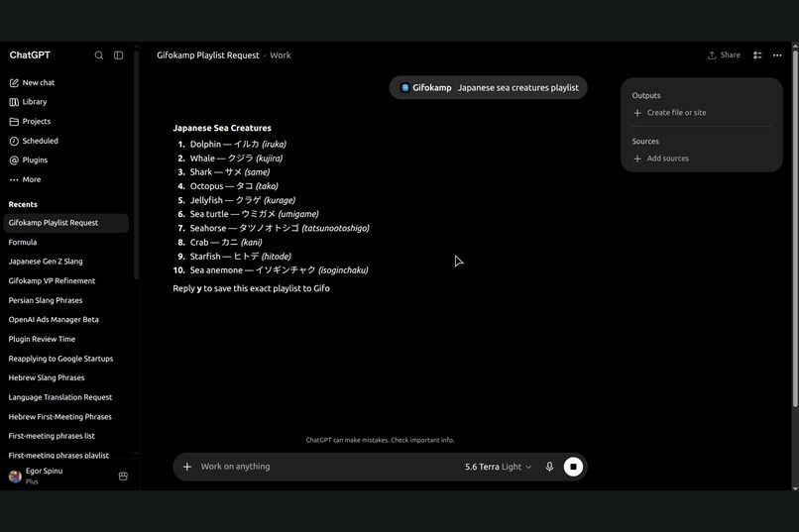Image resolution: width=799 pixels, height=532 pixels.
Task: Stop generation with the stop button
Action: click(x=573, y=467)
